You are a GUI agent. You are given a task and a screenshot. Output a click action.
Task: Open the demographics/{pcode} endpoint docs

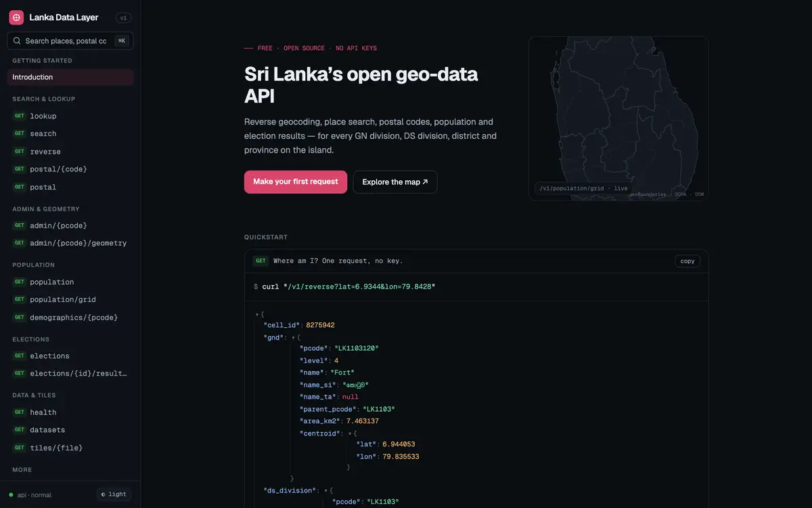pyautogui.click(x=70, y=317)
